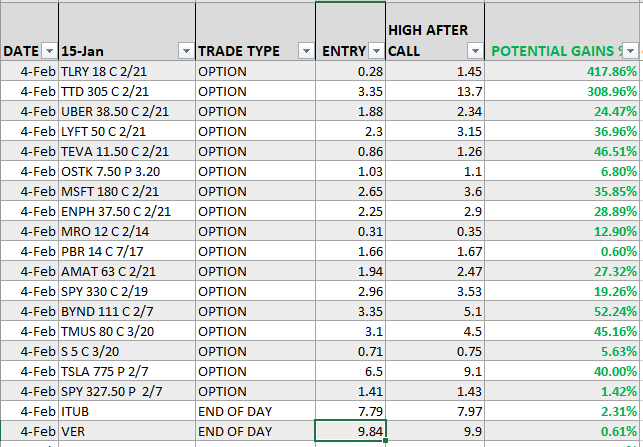Click the 52.24% gains cell

(x=562, y=311)
